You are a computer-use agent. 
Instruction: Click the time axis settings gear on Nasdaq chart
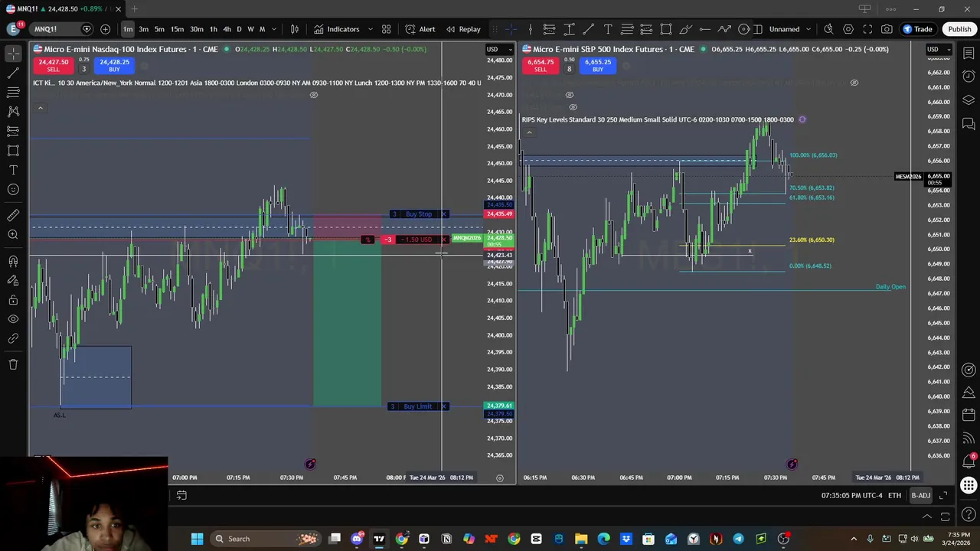(500, 478)
